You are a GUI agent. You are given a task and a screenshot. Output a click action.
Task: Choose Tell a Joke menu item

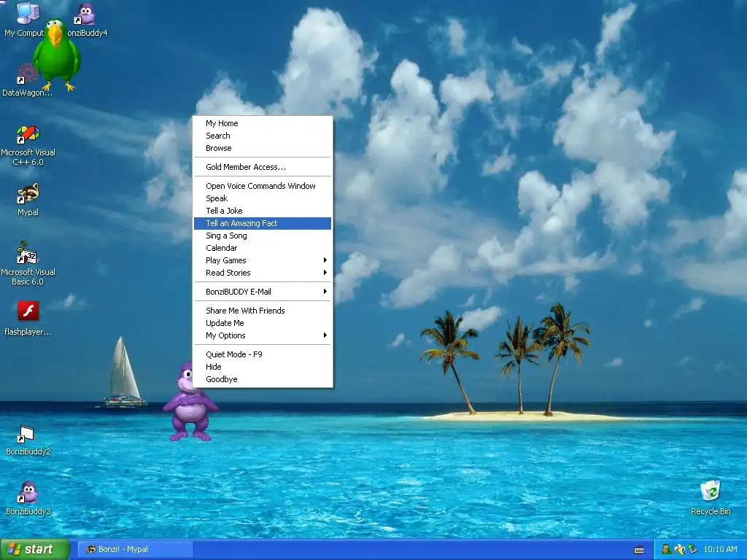(263, 211)
